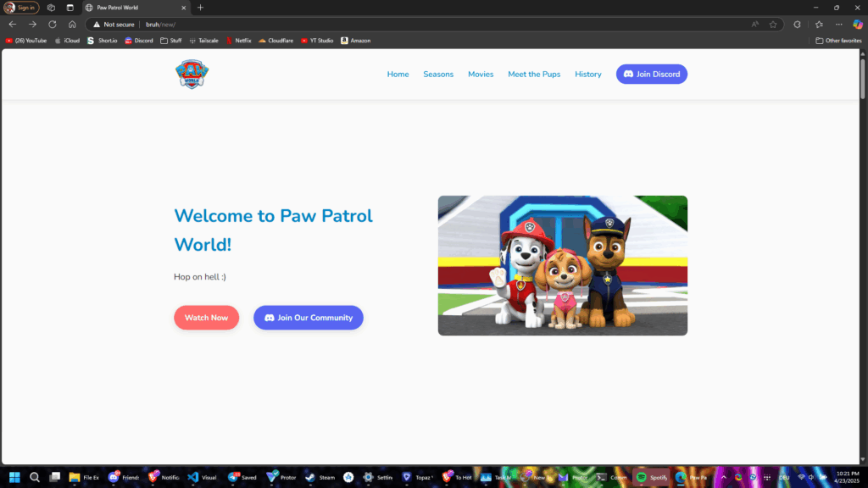Click the Join Discord button in header
The image size is (868, 488).
point(651,75)
